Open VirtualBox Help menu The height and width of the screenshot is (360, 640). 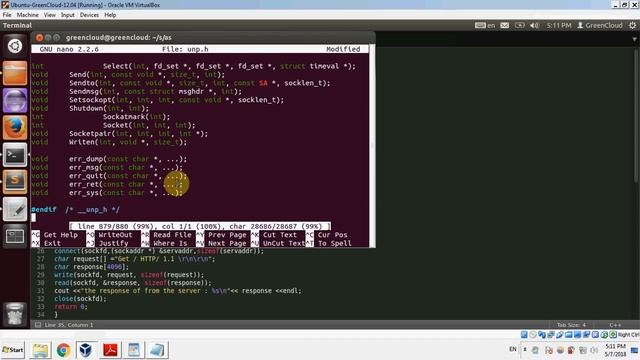click(x=110, y=15)
